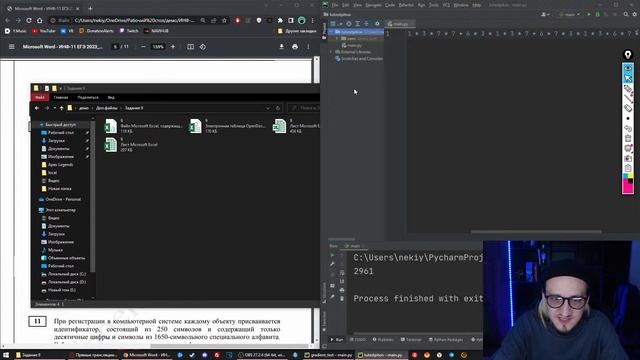This screenshot has width=640, height=360.
Task: Open the File tab in Explorer
Action: point(40,97)
